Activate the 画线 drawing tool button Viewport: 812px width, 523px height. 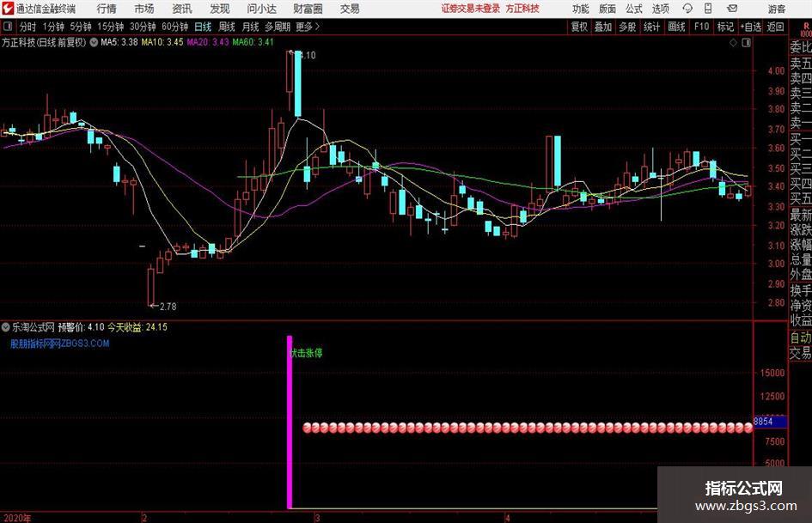[x=676, y=27]
